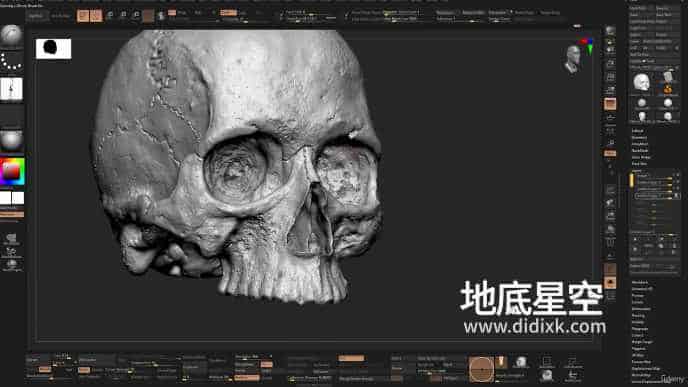The height and width of the screenshot is (387, 688).
Task: Activate the Scale transform icon
Action: [x=123, y=15]
